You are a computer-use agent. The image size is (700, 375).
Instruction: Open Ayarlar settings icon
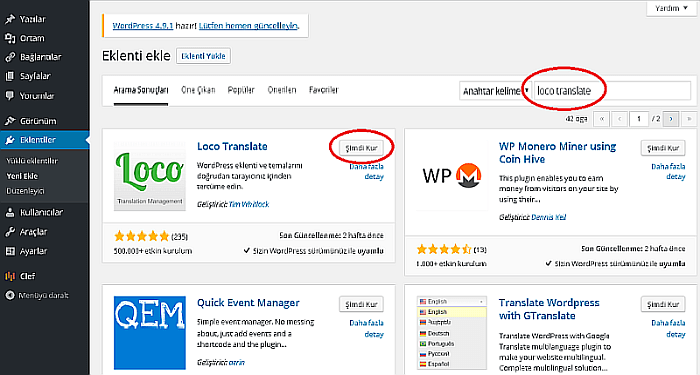(10, 251)
